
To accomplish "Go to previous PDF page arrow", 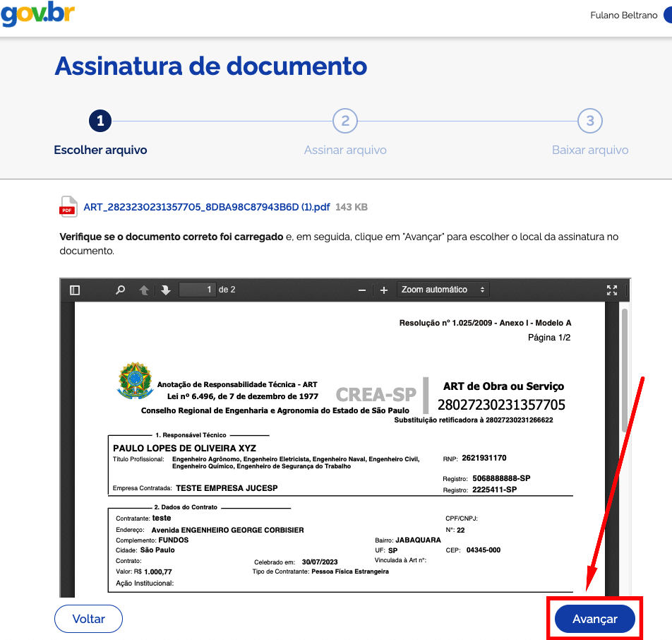I will 144,290.
